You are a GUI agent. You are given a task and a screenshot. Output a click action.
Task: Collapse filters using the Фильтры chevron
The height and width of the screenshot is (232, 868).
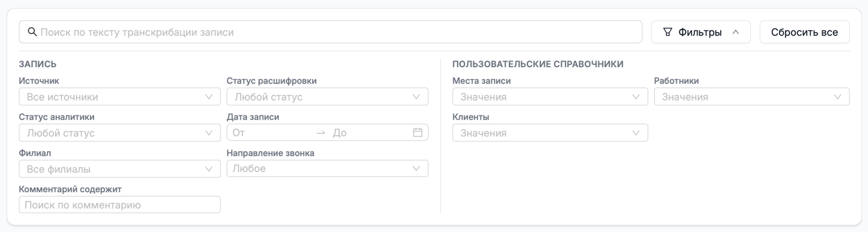coord(736,32)
